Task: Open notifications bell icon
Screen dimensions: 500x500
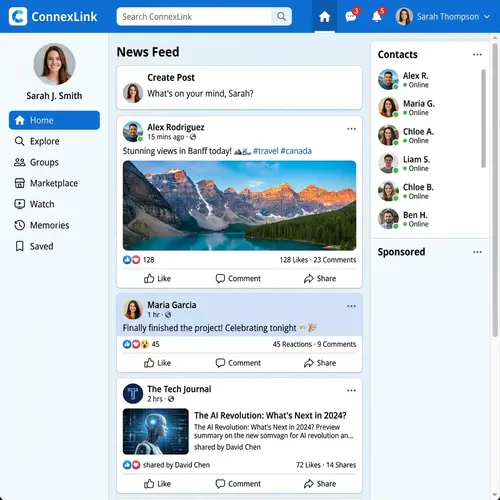Action: (x=377, y=16)
